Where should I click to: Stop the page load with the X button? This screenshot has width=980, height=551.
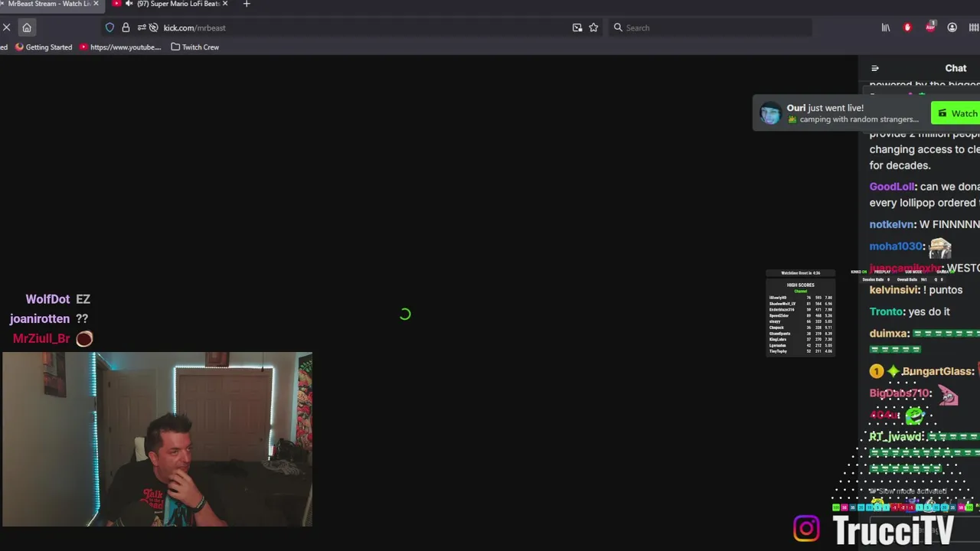(x=6, y=28)
